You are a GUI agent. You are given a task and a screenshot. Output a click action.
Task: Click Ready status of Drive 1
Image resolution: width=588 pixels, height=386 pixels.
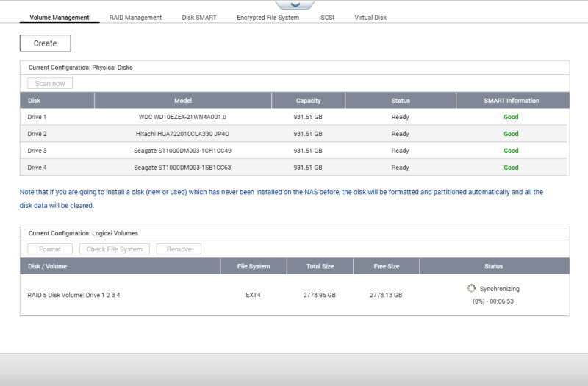(400, 117)
